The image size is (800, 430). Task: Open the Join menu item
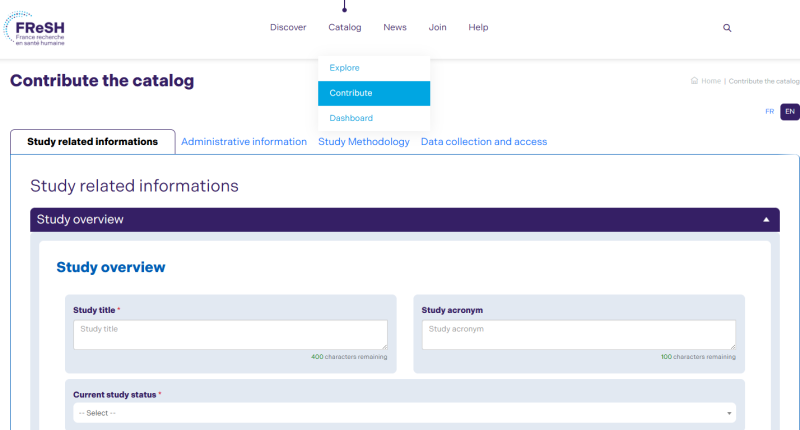point(437,27)
